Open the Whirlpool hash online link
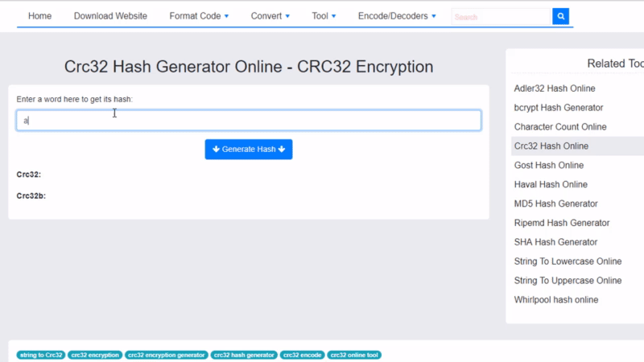Screen dimensions: 644x362 (555, 300)
